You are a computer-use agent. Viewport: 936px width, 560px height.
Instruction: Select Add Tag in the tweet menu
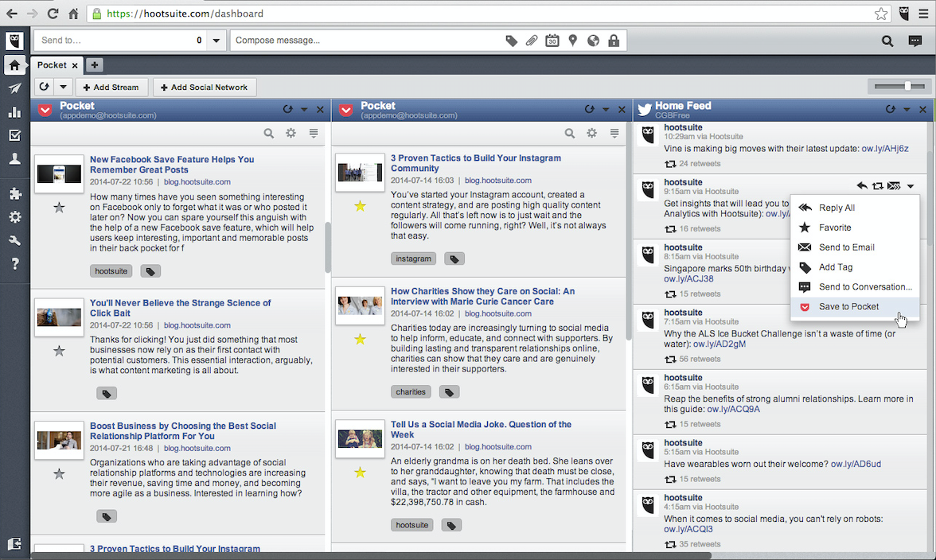(855, 267)
